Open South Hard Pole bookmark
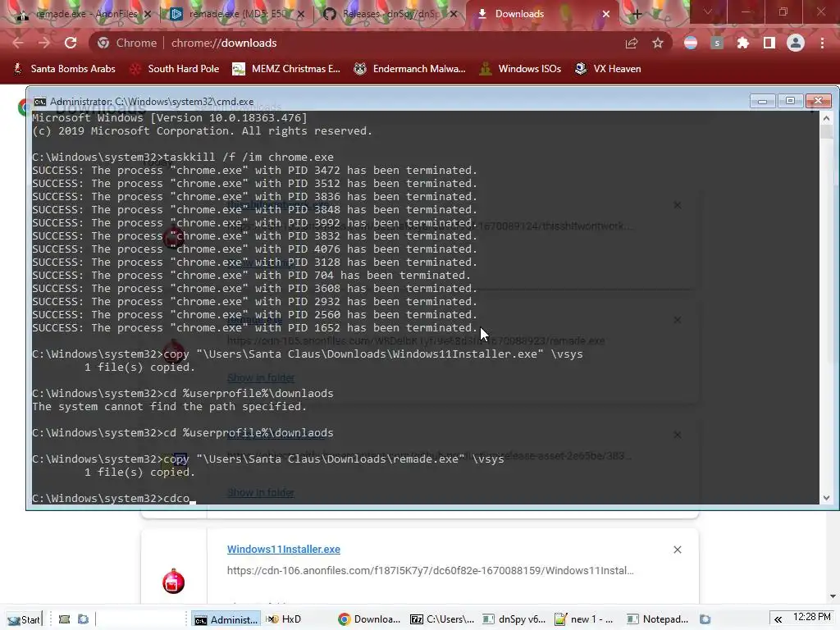This screenshot has width=840, height=630. tap(175, 69)
